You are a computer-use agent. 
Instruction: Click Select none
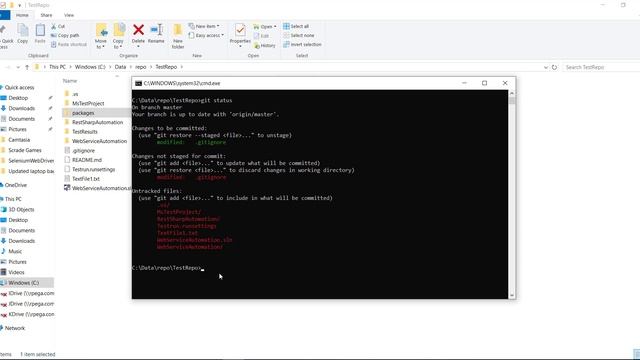coord(299,36)
